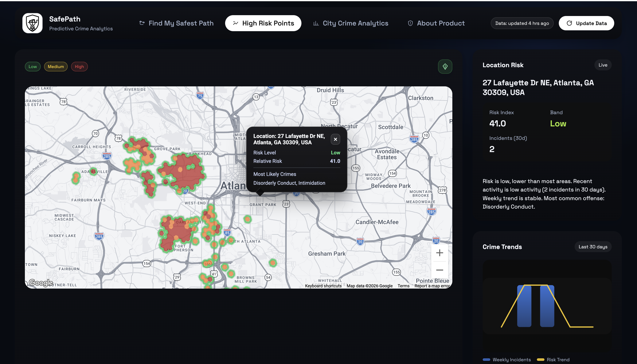Viewport: 637px width, 364px height.
Task: Switch to About Product tab
Action: tap(436, 23)
